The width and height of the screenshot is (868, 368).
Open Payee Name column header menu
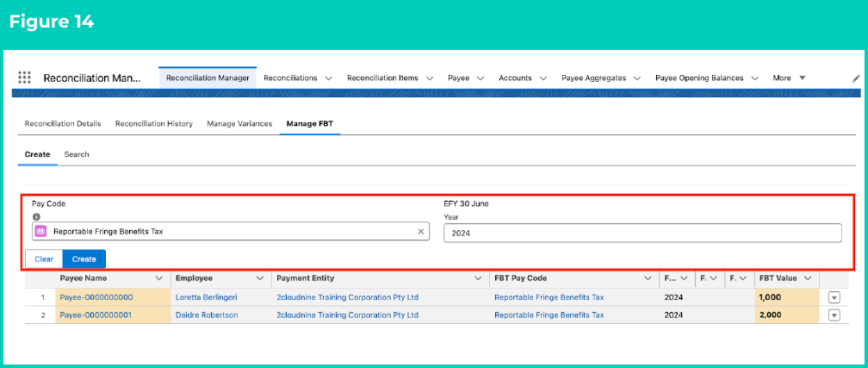pyautogui.click(x=159, y=278)
